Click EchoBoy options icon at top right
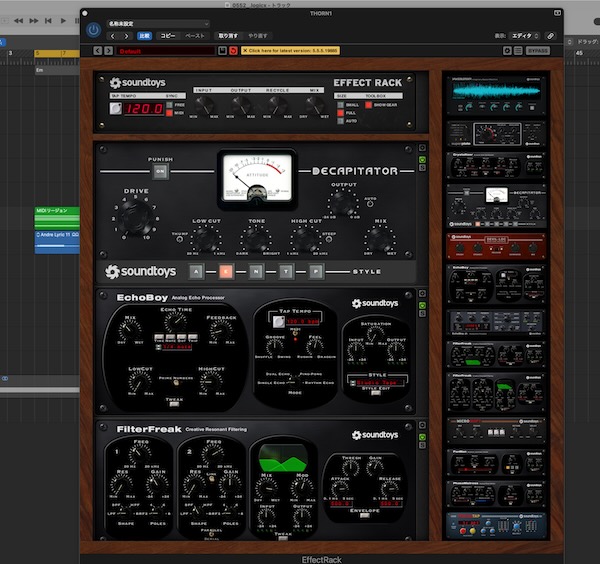This screenshot has width=600, height=564. (422, 293)
